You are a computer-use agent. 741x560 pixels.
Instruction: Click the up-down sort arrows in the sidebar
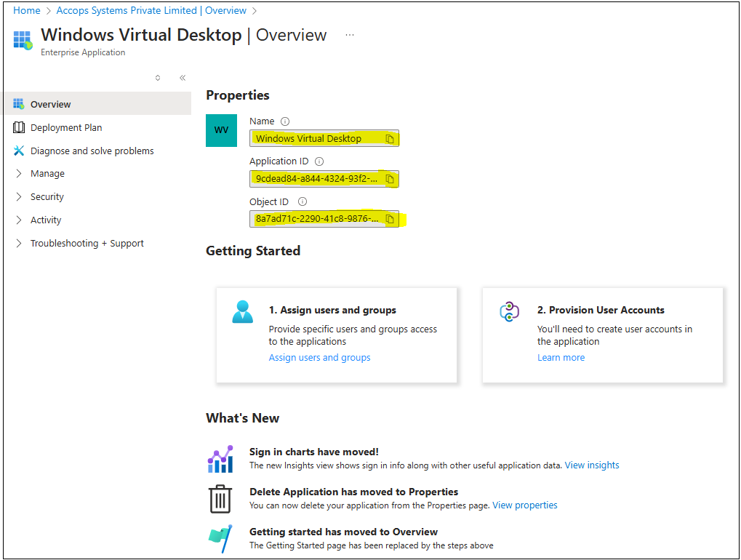[x=158, y=78]
